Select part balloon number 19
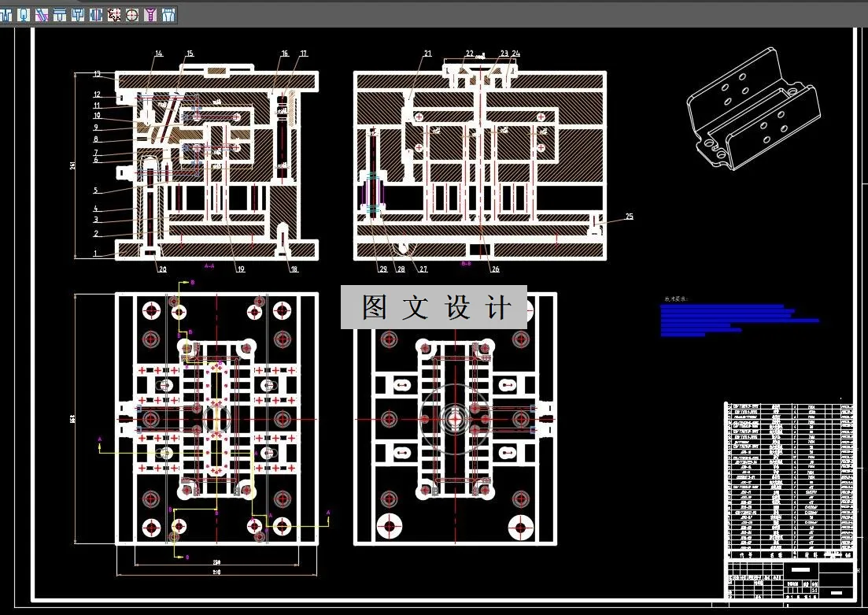Image resolution: width=868 pixels, height=615 pixels. pos(241,269)
